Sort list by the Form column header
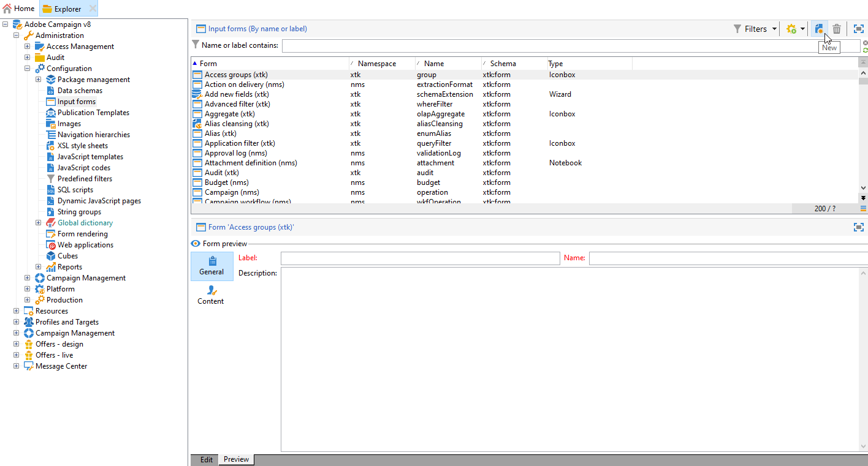868x466 pixels. coord(270,64)
